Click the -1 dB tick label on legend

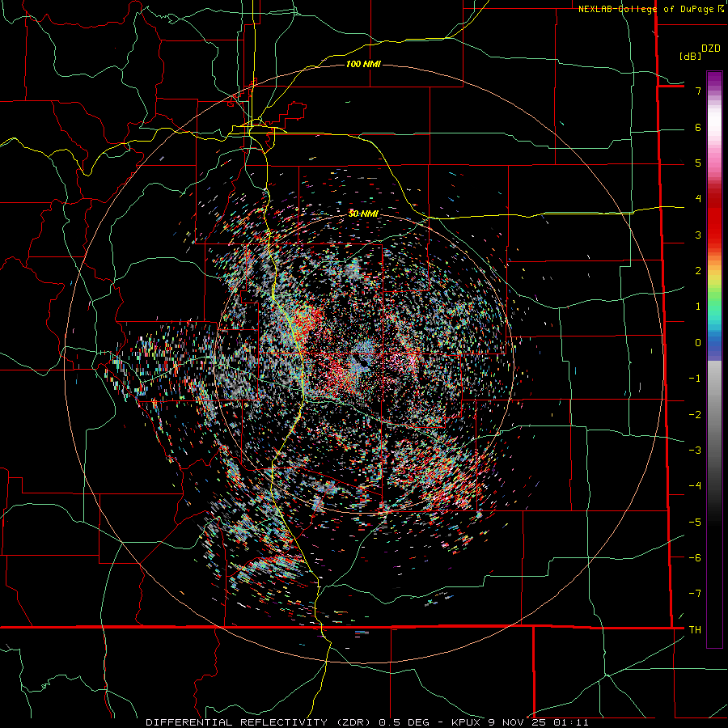click(695, 379)
